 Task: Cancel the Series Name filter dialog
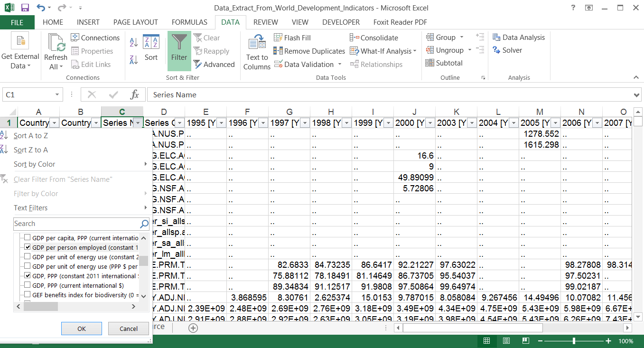(128, 328)
